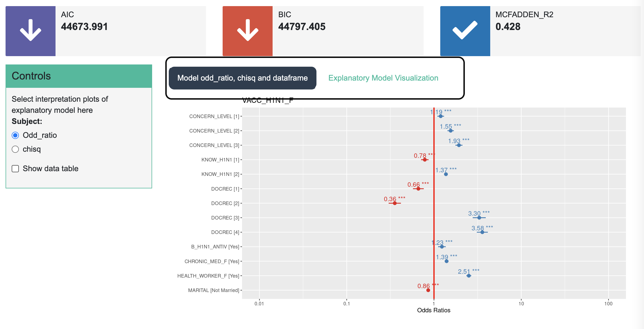644x329 pixels.
Task: Click the BIC value 44797.405
Action: (302, 27)
